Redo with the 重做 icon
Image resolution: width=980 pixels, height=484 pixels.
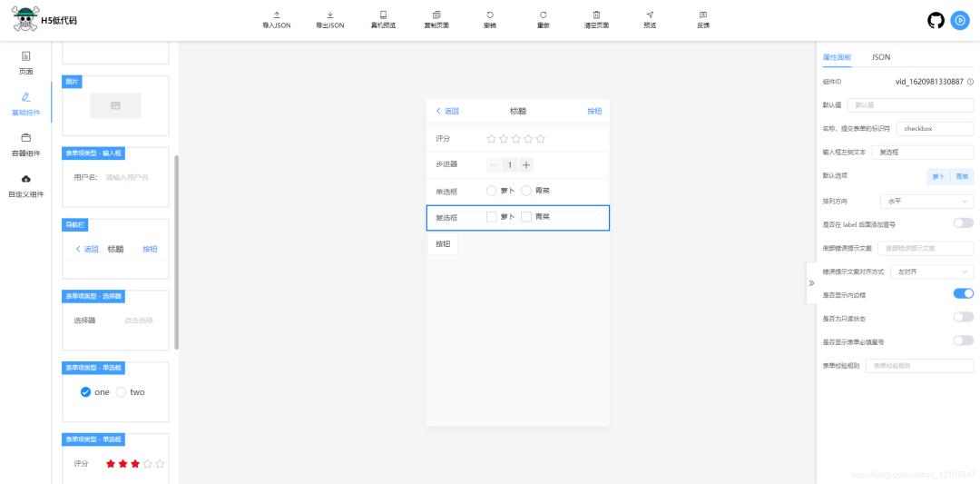tap(544, 15)
